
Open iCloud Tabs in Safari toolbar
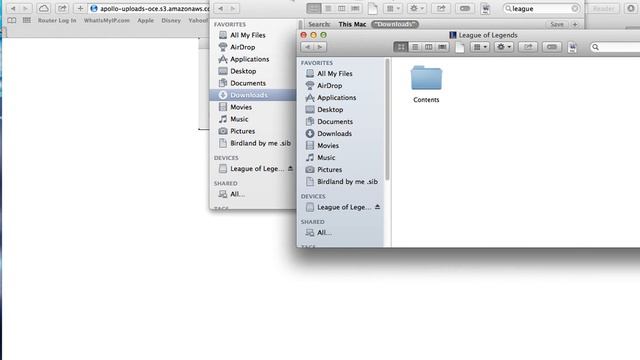(x=44, y=8)
